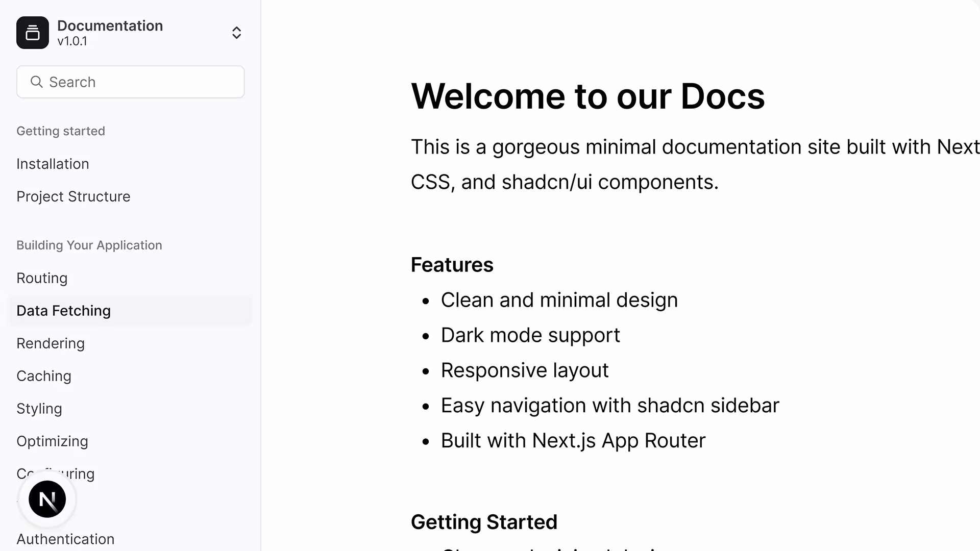The height and width of the screenshot is (551, 980).
Task: Open the Installation page
Action: coord(53,164)
